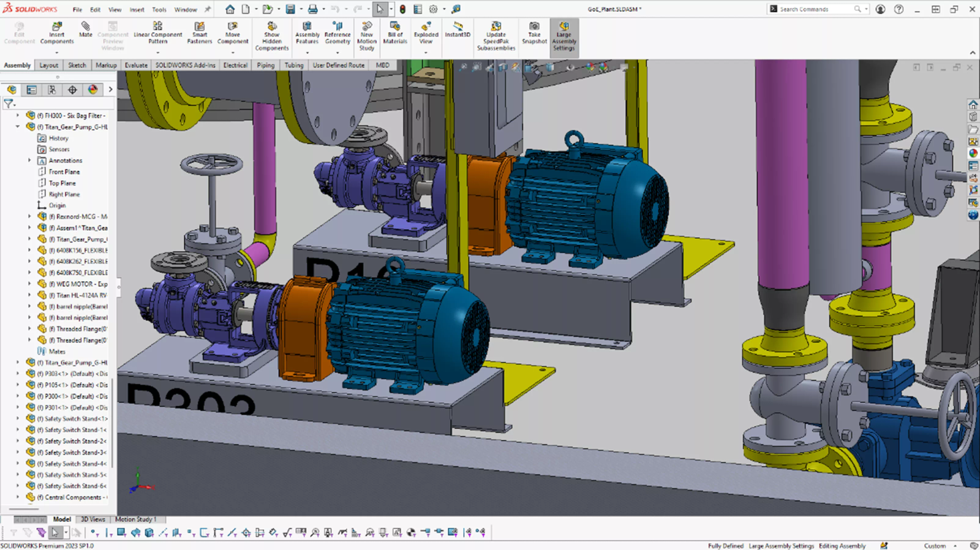
Task: Click the Print icon
Action: [x=312, y=9]
